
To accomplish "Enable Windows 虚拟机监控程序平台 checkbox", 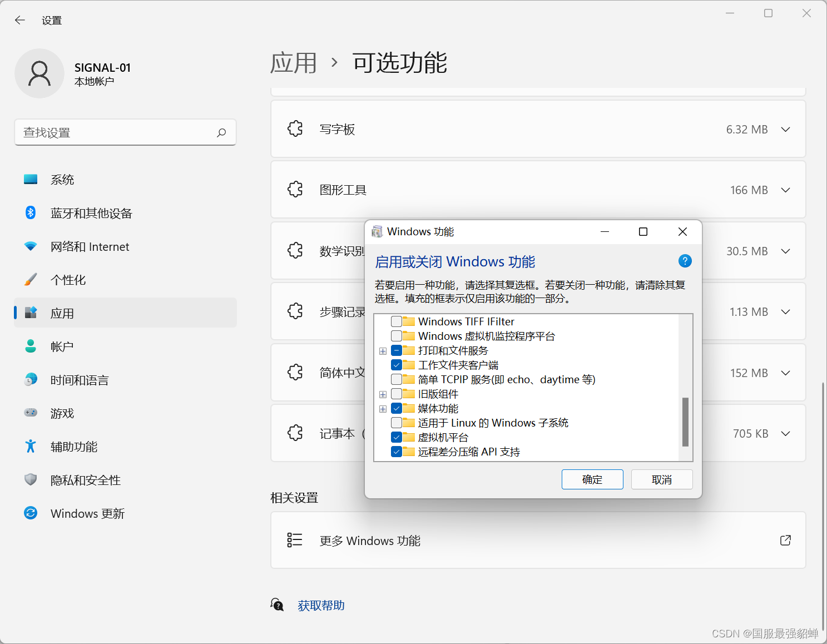I will click(x=397, y=336).
